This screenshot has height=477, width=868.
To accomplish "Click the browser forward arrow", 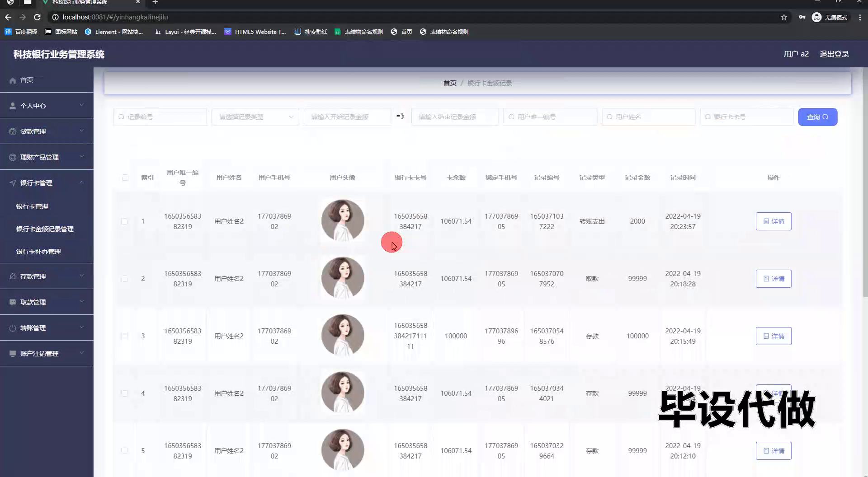I will [x=23, y=17].
